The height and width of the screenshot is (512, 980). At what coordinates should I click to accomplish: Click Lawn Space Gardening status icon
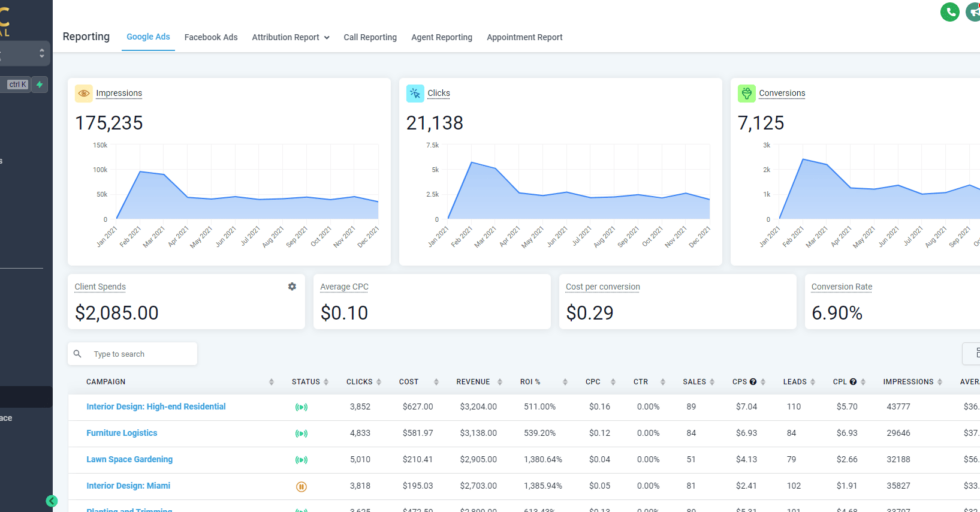coord(301,459)
